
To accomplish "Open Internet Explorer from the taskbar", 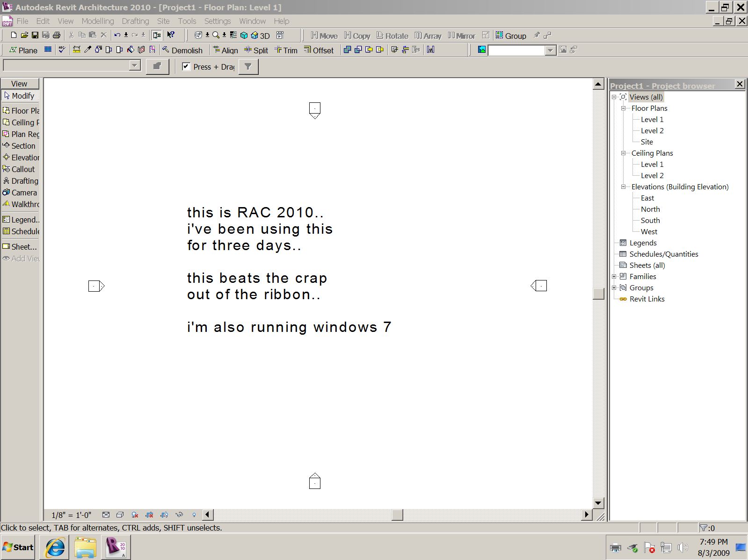I will (55, 547).
